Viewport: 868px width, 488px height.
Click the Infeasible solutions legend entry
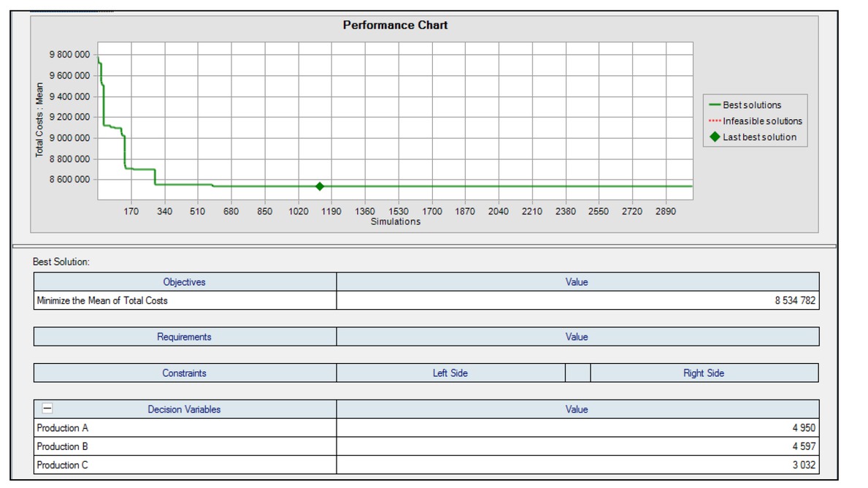(761, 121)
